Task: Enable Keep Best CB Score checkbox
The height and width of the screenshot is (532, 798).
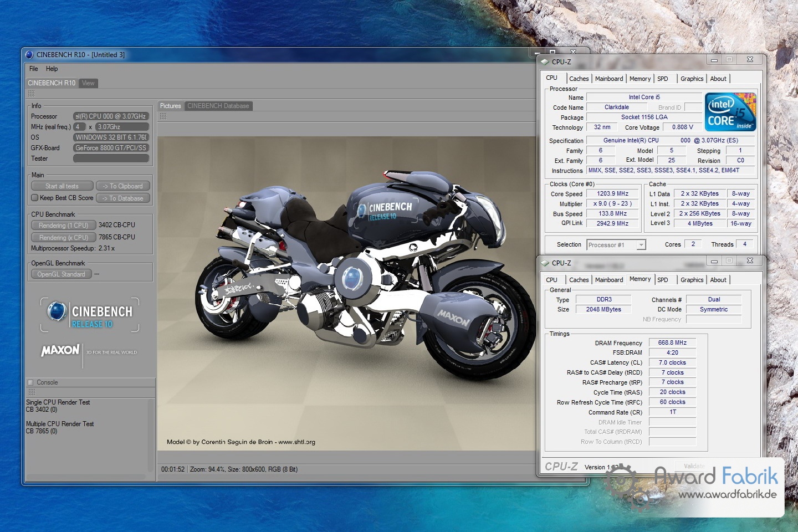Action: point(35,198)
